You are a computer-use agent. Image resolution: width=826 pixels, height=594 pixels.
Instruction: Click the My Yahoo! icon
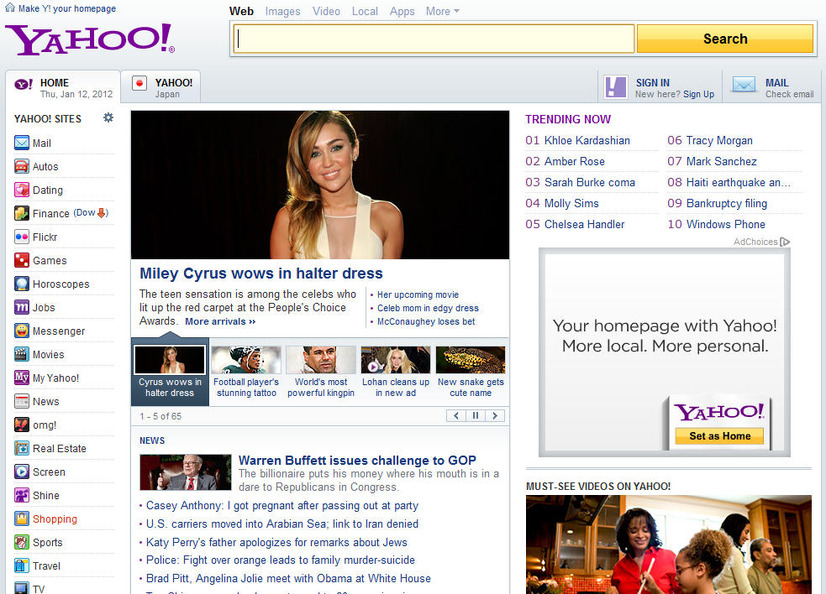pyautogui.click(x=22, y=378)
